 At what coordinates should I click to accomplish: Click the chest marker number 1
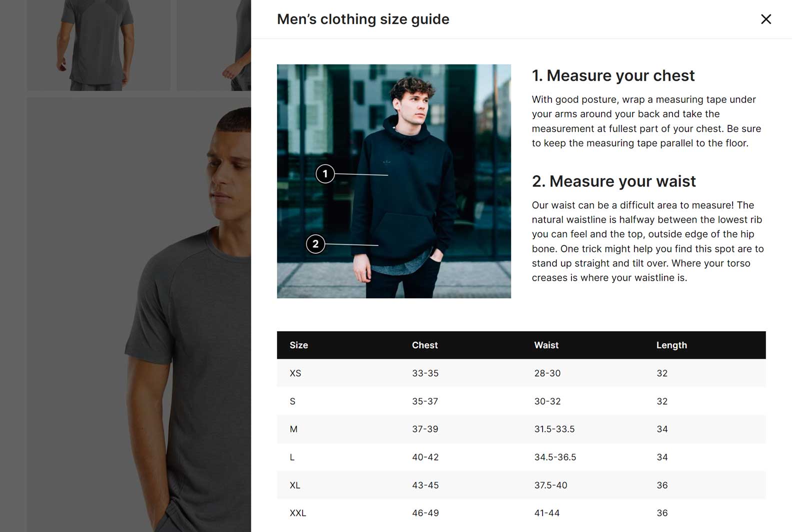(325, 174)
